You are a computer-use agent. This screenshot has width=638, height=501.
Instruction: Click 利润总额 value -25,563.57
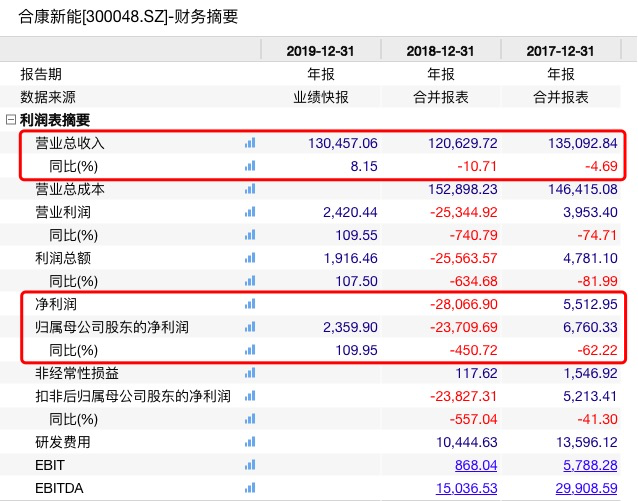[464, 258]
